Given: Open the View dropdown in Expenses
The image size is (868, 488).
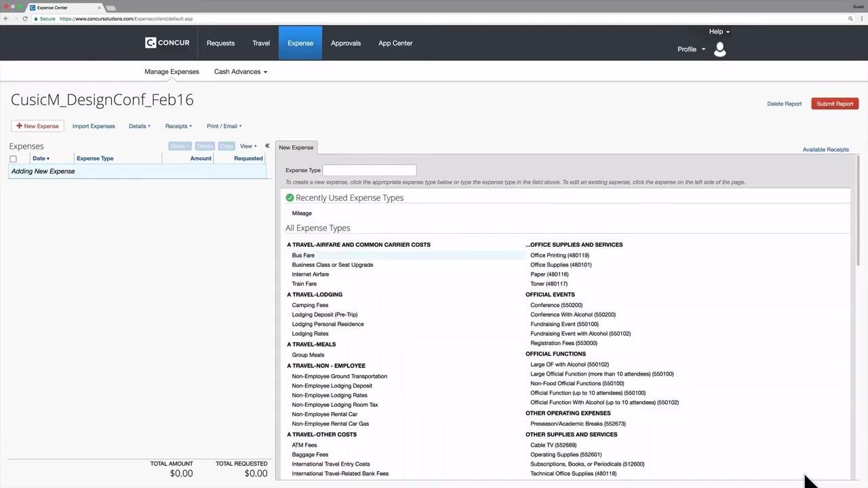Looking at the screenshot, I should (248, 146).
